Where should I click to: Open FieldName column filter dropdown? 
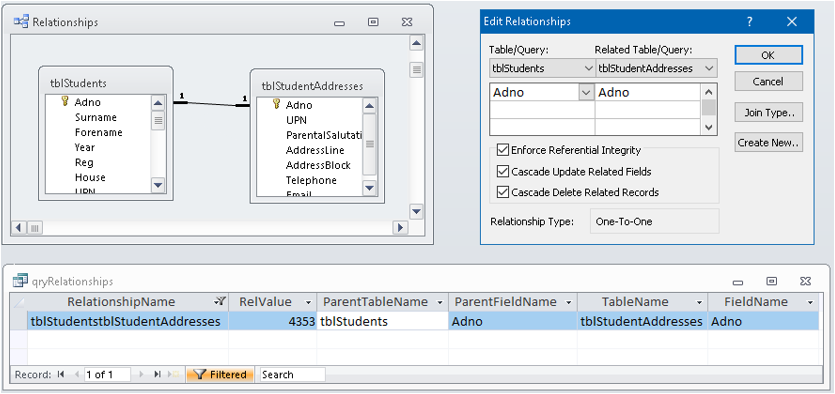click(x=811, y=302)
